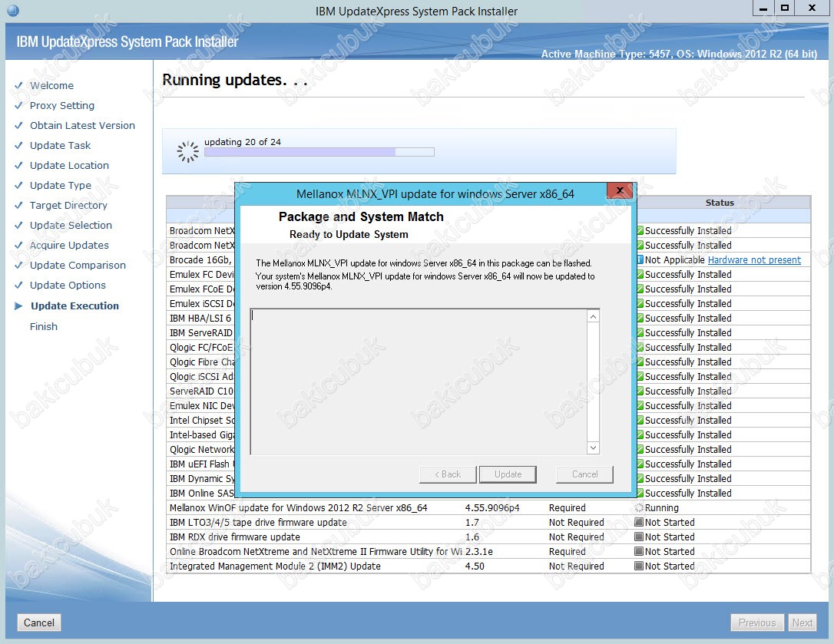Select the Target Directory step
This screenshot has height=644, width=834.
point(68,205)
